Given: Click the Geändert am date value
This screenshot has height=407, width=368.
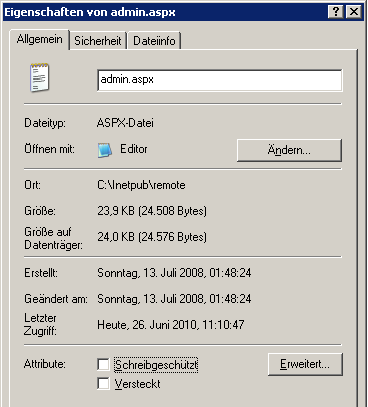Looking at the screenshot, I should click(x=174, y=299).
